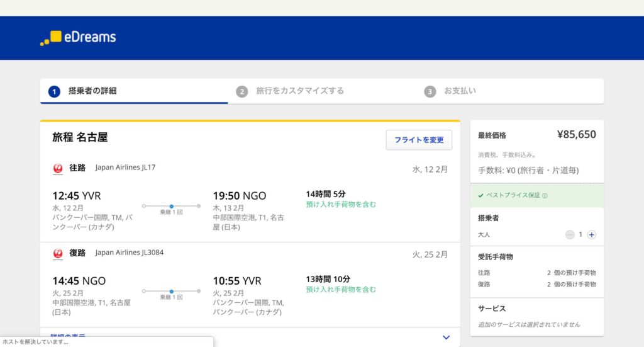Click the info icon beside ベストプライス保証
Viewport: 644px width, 347px height.
point(545,196)
